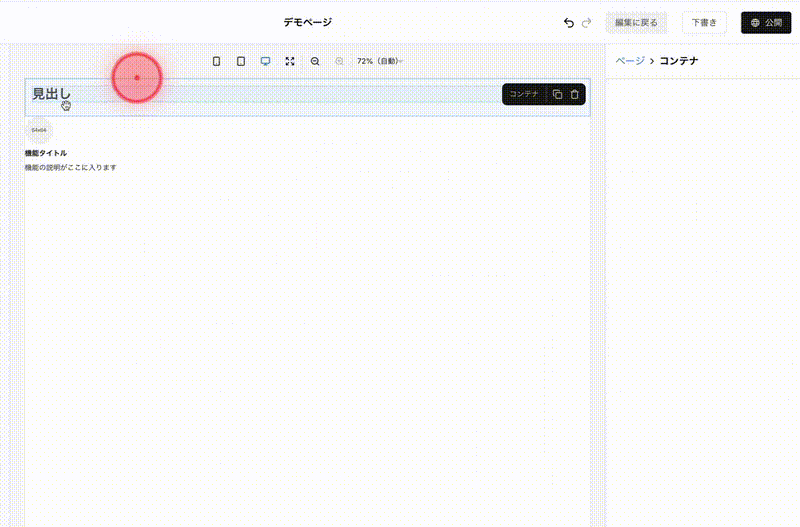800x527 pixels.
Task: Go to ページ in the breadcrumb
Action: pos(630,61)
